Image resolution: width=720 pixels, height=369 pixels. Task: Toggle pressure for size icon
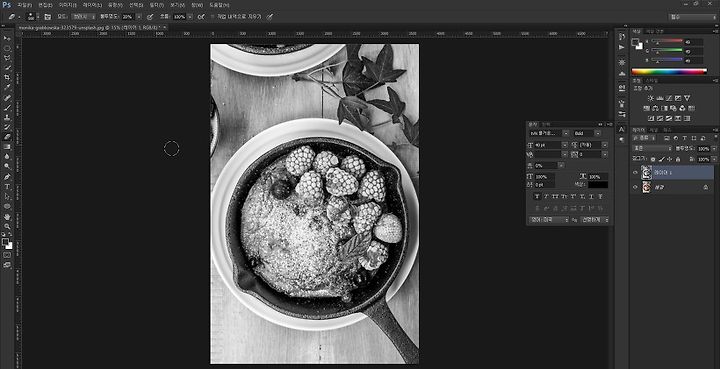270,17
